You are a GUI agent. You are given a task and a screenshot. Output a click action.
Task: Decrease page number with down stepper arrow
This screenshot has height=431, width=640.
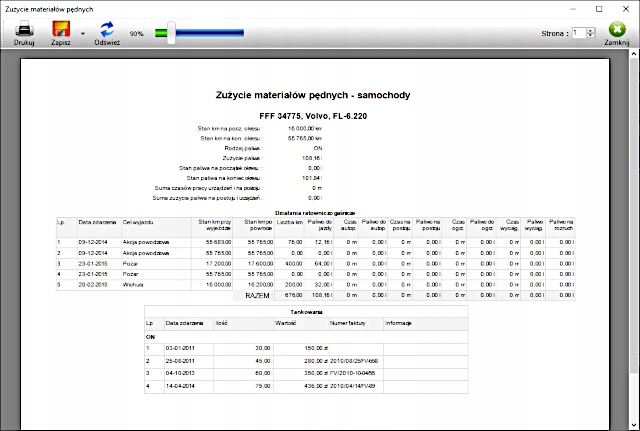[589, 37]
